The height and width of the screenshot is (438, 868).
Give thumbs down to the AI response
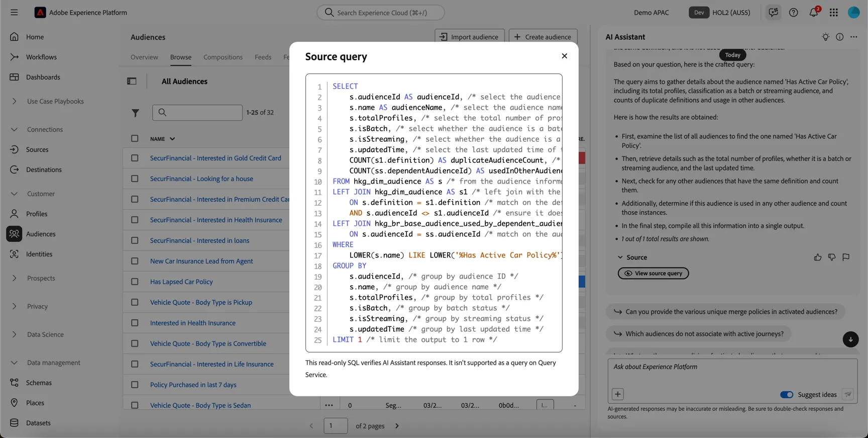pos(832,257)
